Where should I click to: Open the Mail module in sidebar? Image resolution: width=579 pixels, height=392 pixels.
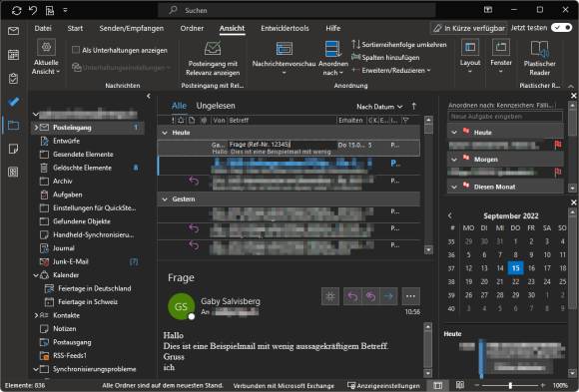(x=13, y=31)
